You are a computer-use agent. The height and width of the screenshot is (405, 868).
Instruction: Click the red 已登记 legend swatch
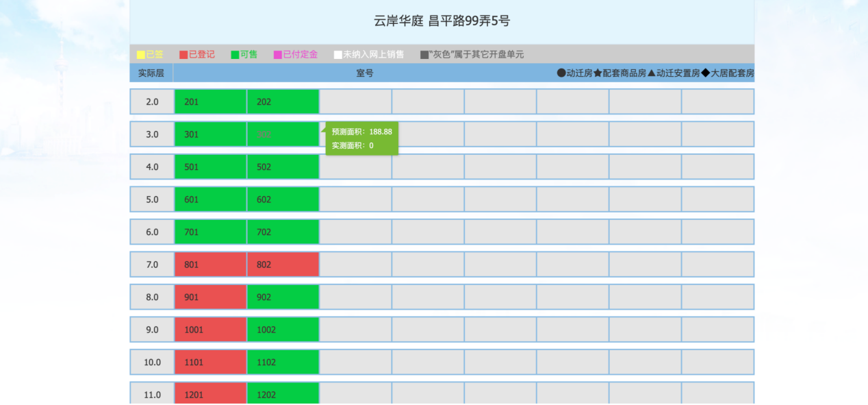click(x=183, y=55)
